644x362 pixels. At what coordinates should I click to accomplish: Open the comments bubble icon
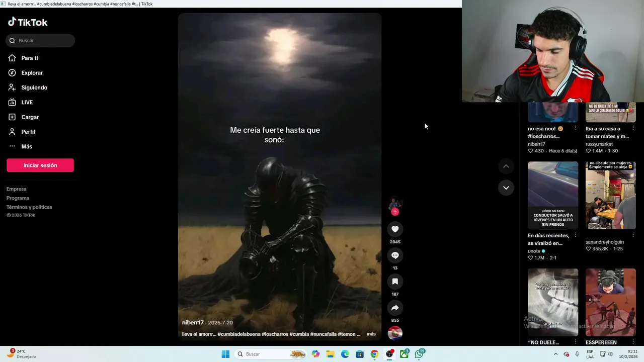[x=395, y=255]
